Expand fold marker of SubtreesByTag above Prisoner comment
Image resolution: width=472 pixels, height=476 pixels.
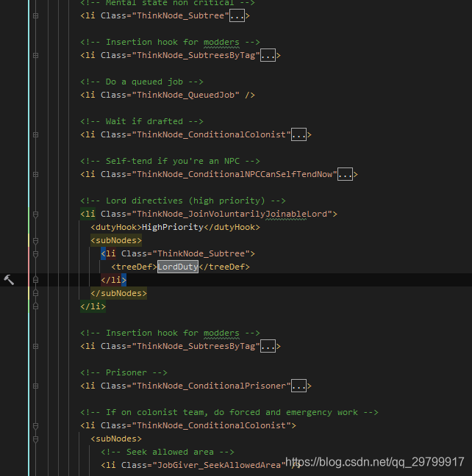click(35, 347)
